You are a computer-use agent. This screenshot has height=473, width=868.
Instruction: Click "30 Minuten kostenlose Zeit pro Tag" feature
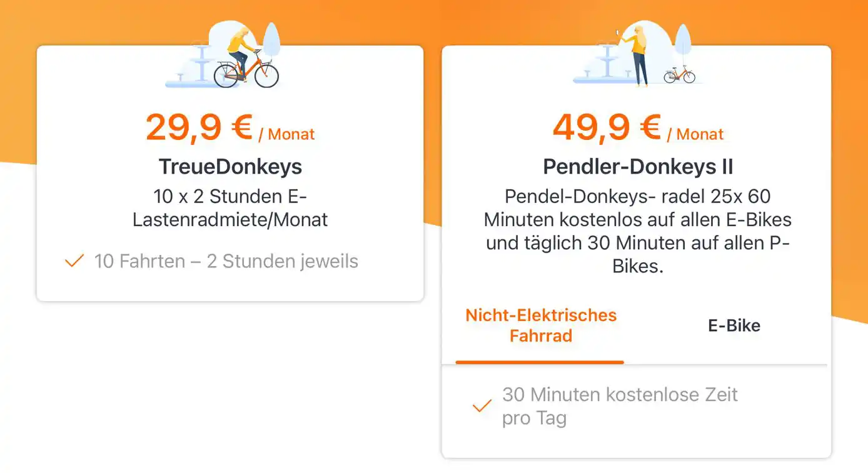point(619,406)
